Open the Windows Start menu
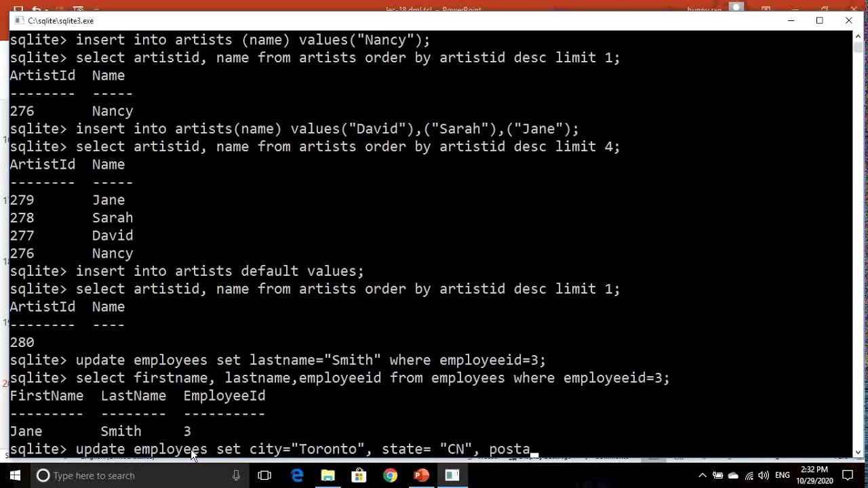This screenshot has height=488, width=868. click(15, 476)
